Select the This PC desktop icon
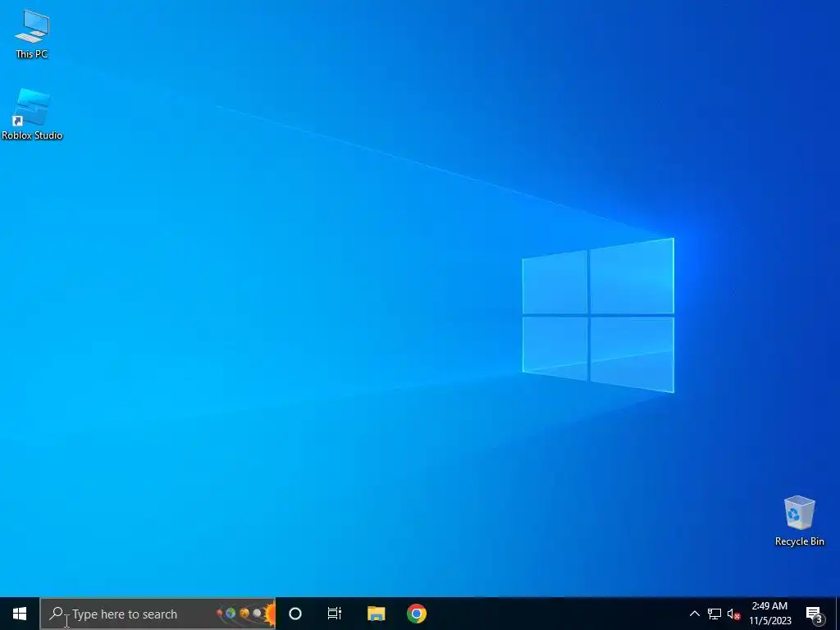The image size is (840, 630). [x=32, y=34]
